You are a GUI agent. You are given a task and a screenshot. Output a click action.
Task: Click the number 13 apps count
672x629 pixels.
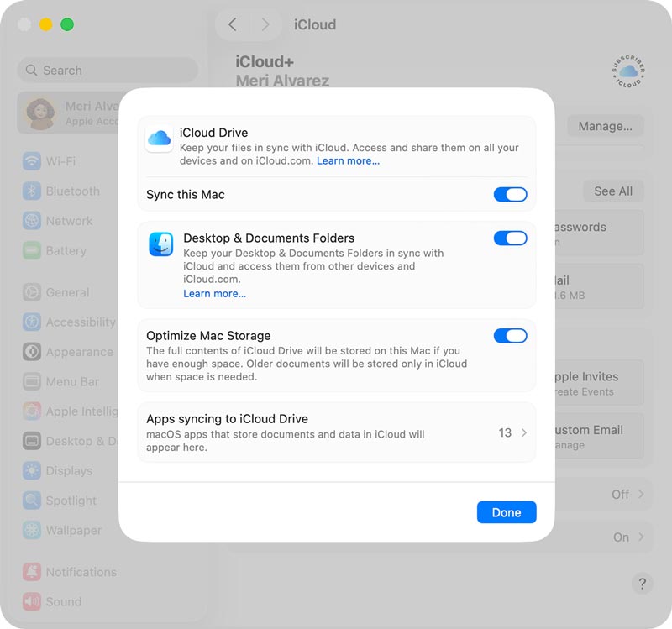pyautogui.click(x=505, y=432)
